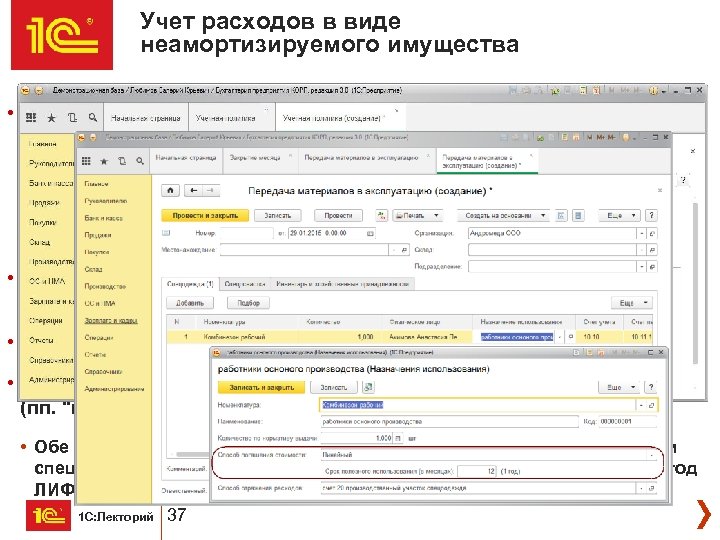Screen dimensions: 720x540
Task: Click Наименование field in dialog
Action: pos(449,422)
